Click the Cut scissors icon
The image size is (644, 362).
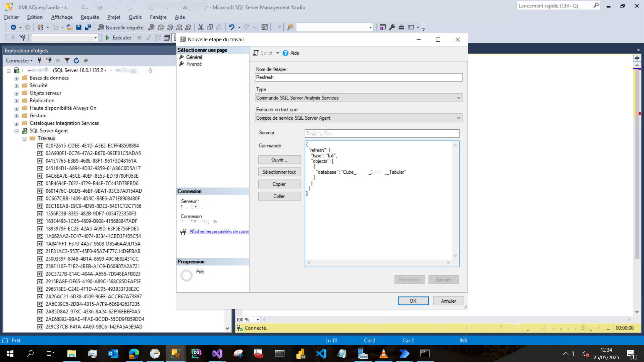coord(201,27)
